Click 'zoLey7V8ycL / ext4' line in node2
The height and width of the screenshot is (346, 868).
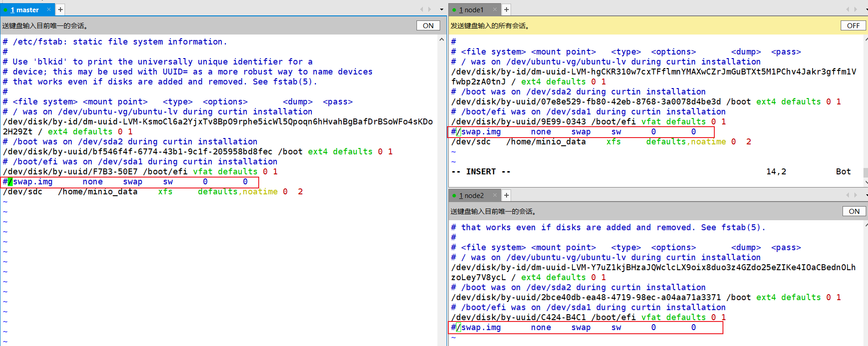click(x=528, y=277)
